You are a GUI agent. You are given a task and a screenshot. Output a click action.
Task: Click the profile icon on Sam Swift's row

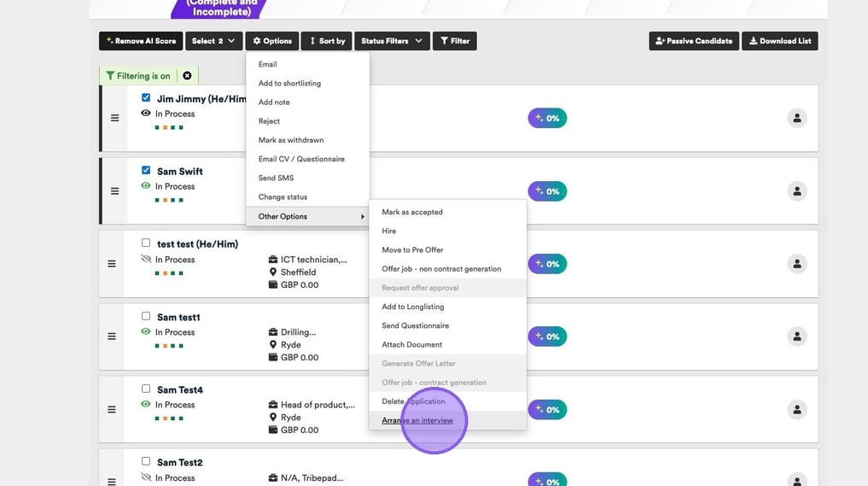796,191
